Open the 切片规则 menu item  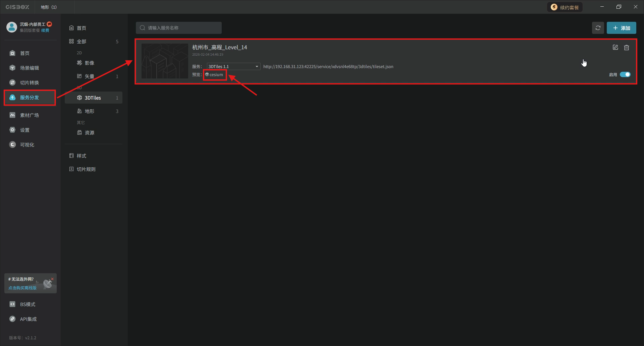click(86, 169)
